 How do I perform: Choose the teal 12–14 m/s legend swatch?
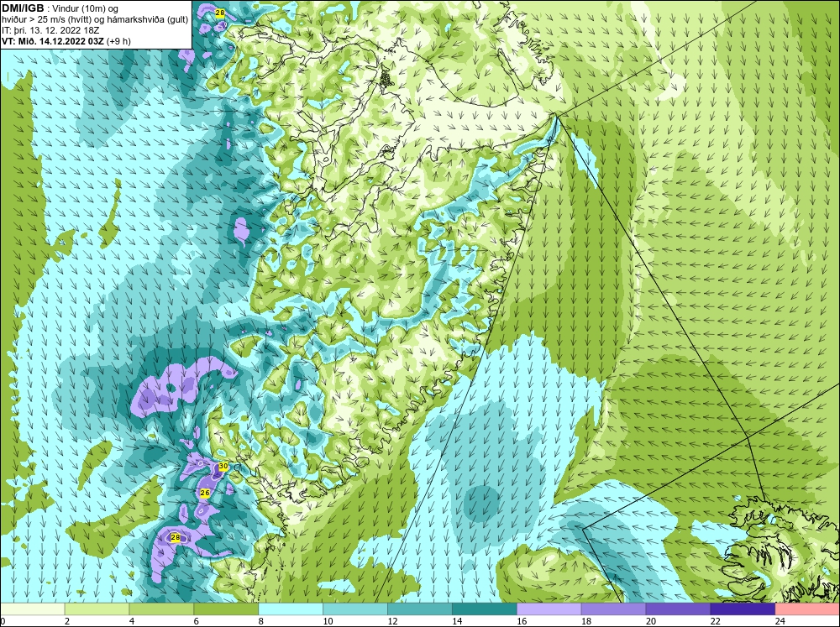[419, 609]
